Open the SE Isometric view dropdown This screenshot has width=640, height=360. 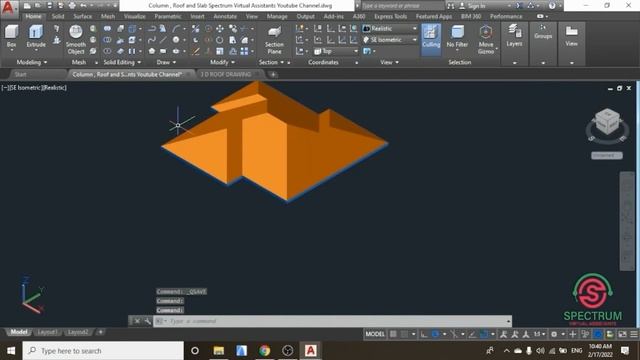point(390,40)
